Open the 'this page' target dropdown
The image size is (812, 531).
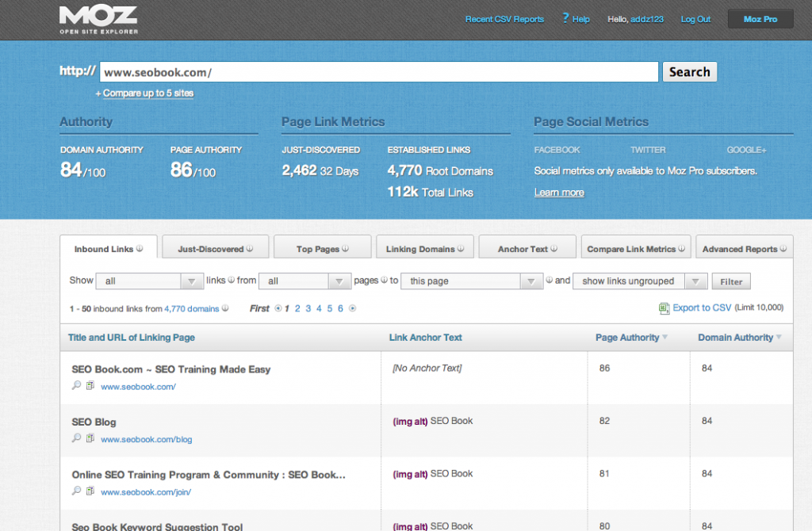point(472,281)
